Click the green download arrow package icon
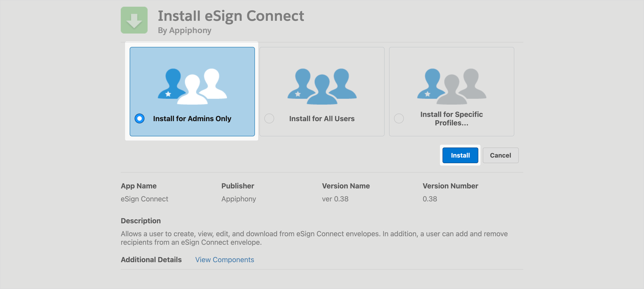This screenshot has height=289, width=644. 134,20
